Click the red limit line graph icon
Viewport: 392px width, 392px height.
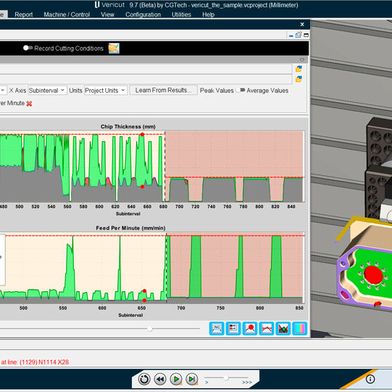(x=267, y=328)
